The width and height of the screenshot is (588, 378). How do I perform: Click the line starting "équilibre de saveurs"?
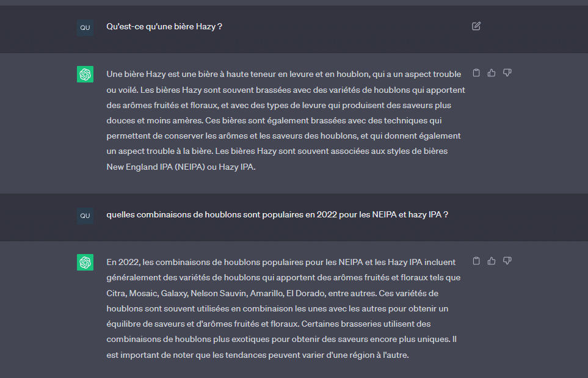coord(269,324)
